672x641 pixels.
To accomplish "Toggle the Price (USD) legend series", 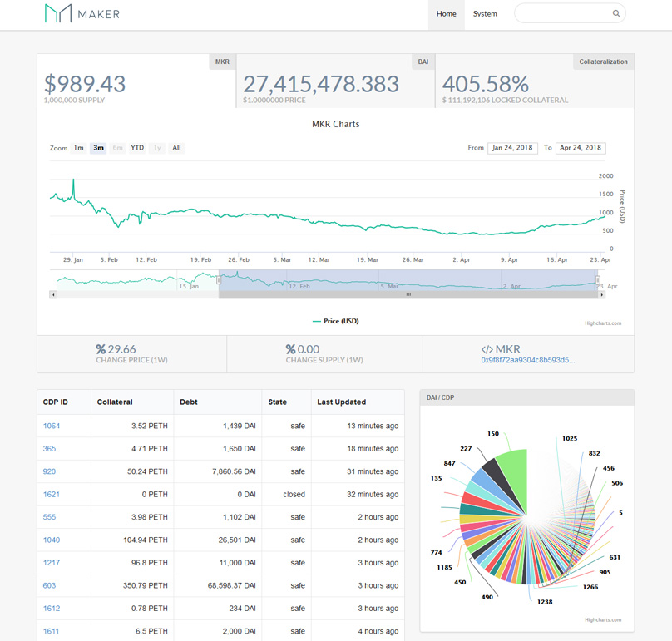I will [x=335, y=321].
